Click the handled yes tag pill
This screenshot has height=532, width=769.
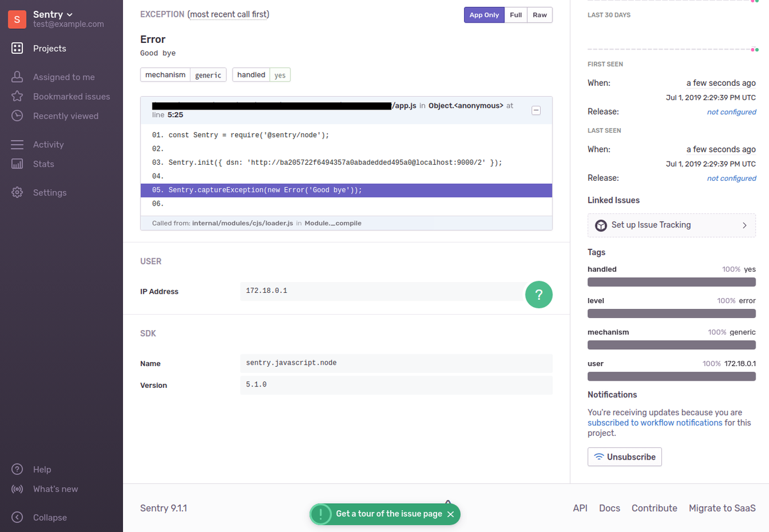point(261,75)
